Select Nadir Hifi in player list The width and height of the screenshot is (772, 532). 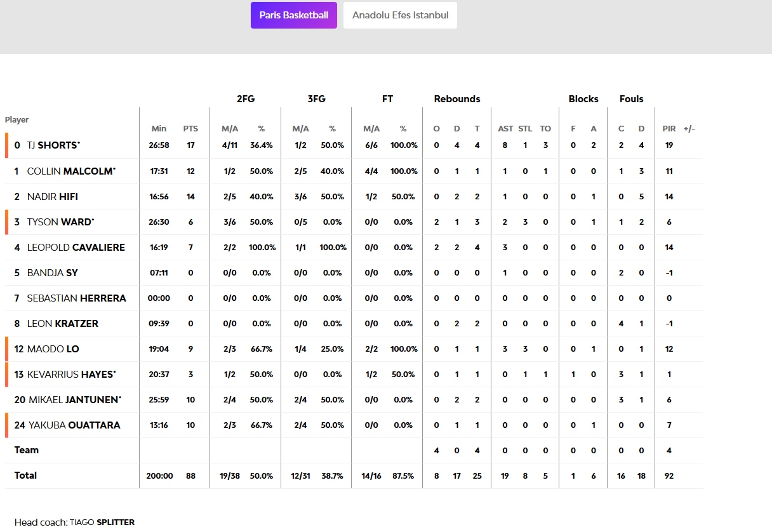coord(52,197)
